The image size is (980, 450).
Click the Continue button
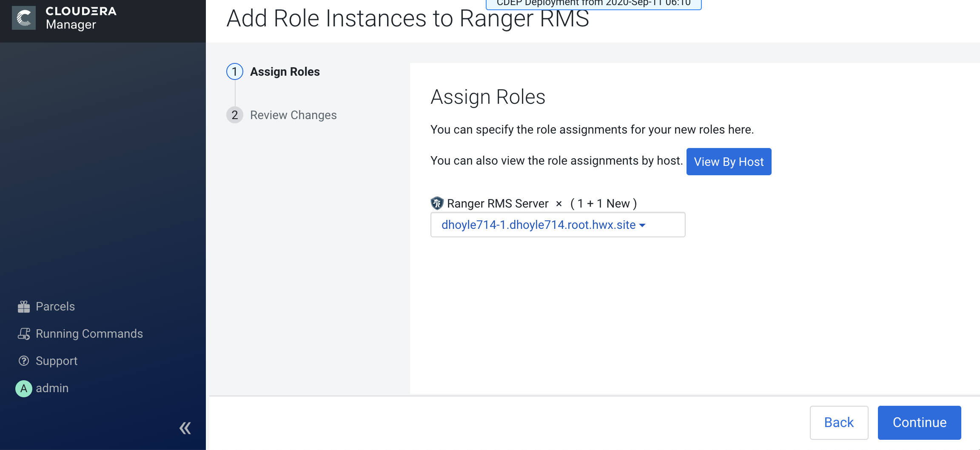919,422
